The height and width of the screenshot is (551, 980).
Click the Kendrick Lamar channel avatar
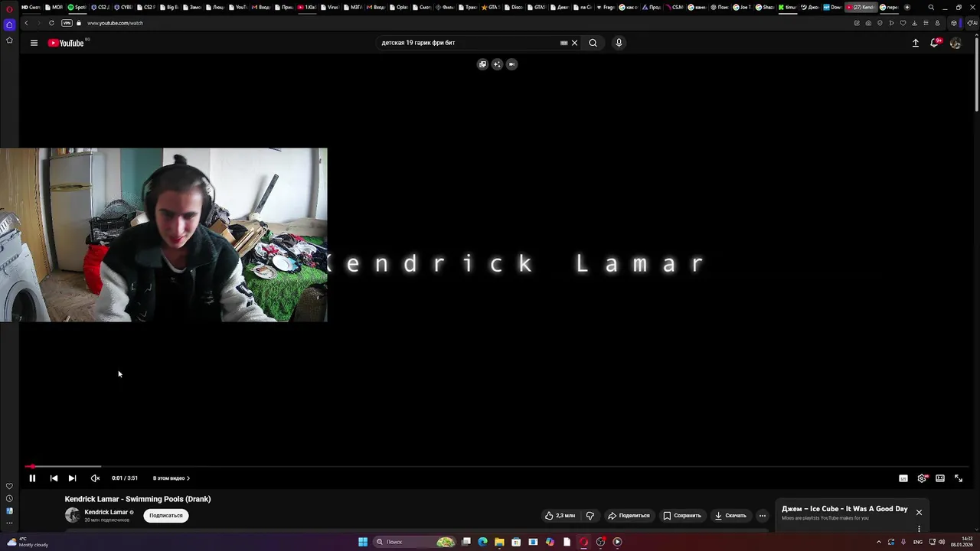pos(72,515)
